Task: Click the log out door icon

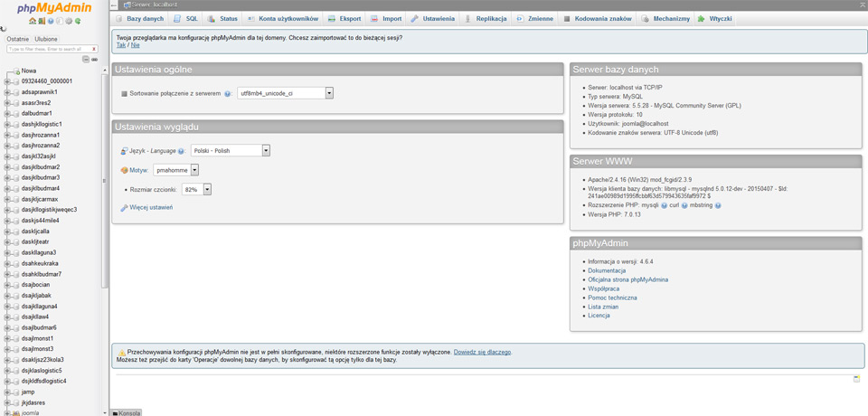Action: pyautogui.click(x=42, y=21)
